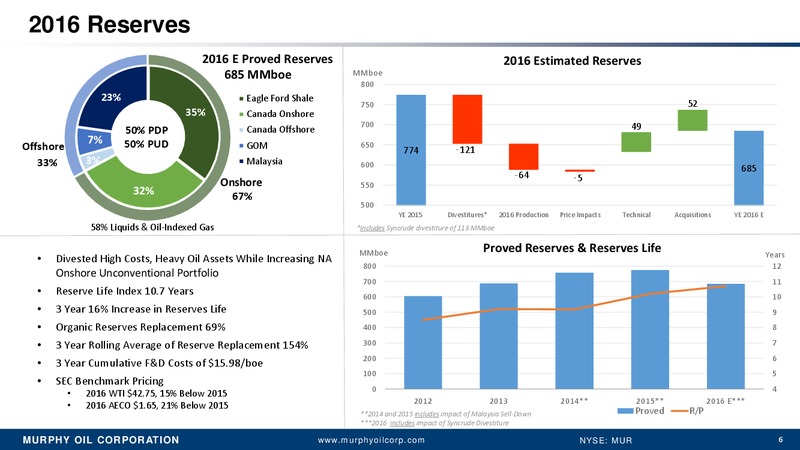Click the 2016 Syncrude Divestiture impact footnote

tap(435, 423)
